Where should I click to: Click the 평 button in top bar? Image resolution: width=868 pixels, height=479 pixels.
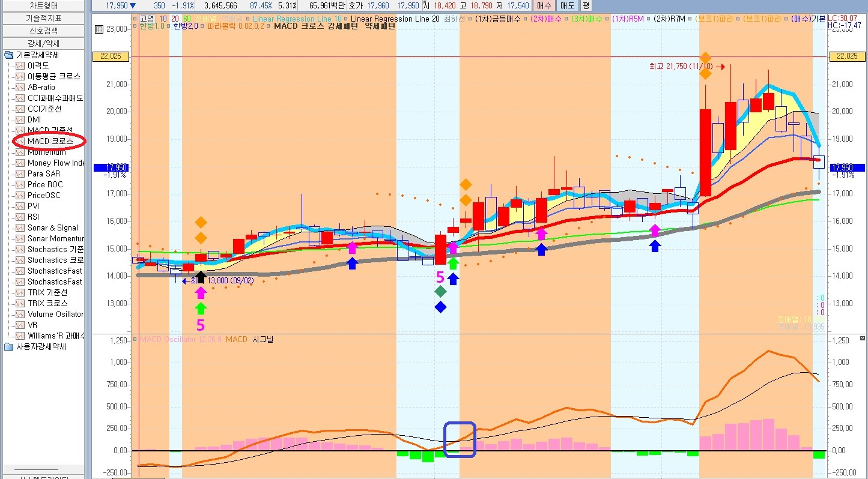tap(586, 5)
